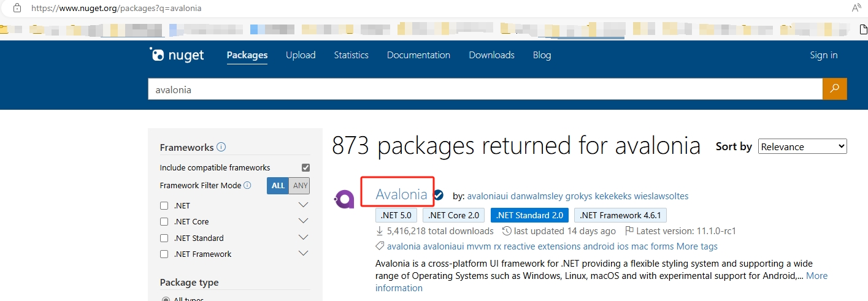Click the Framework Filter Mode info icon
The height and width of the screenshot is (301, 868).
pyautogui.click(x=247, y=185)
